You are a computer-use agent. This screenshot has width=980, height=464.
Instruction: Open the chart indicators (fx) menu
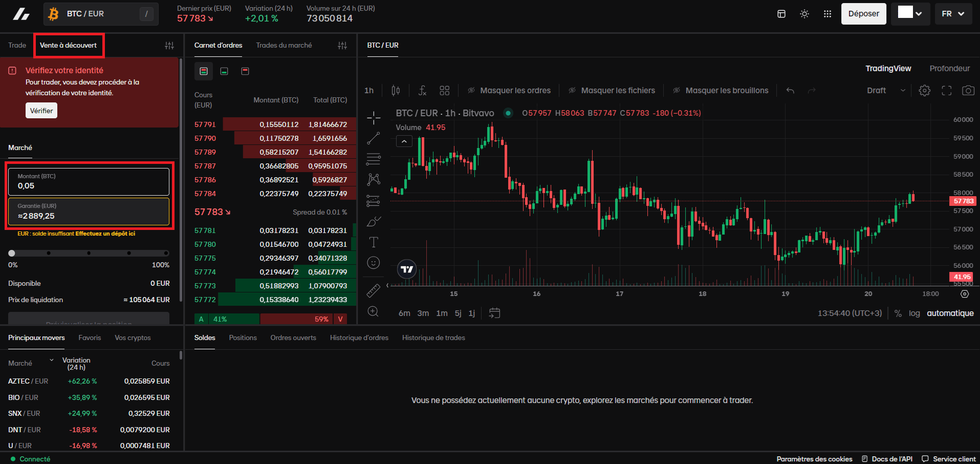tap(422, 91)
